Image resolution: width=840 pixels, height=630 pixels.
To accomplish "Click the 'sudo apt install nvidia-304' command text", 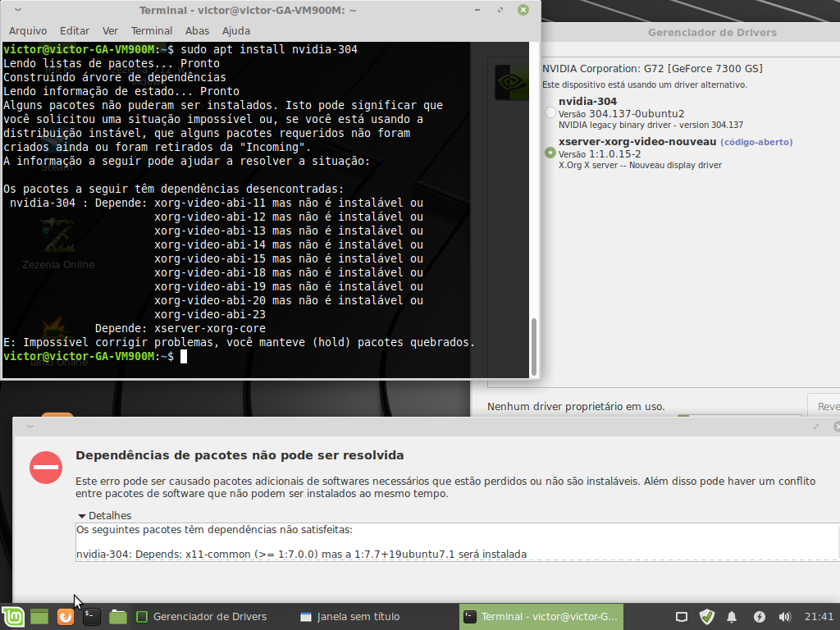I will (269, 50).
